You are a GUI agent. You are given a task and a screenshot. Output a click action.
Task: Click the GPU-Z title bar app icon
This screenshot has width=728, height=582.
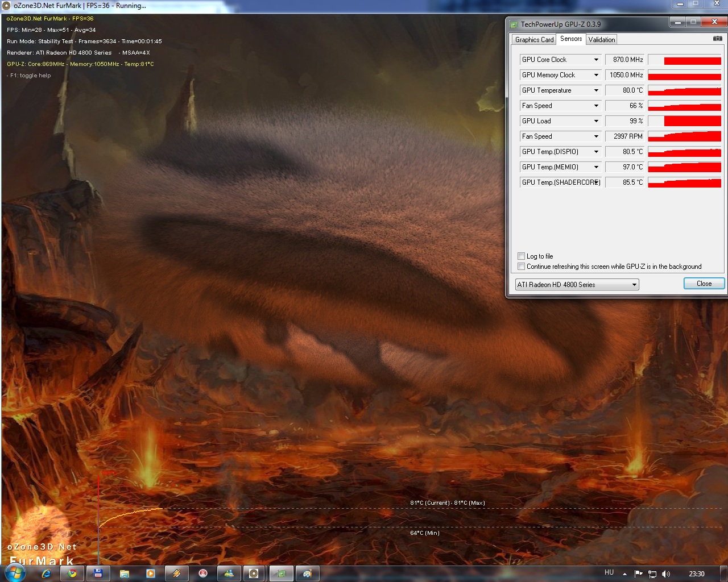514,24
